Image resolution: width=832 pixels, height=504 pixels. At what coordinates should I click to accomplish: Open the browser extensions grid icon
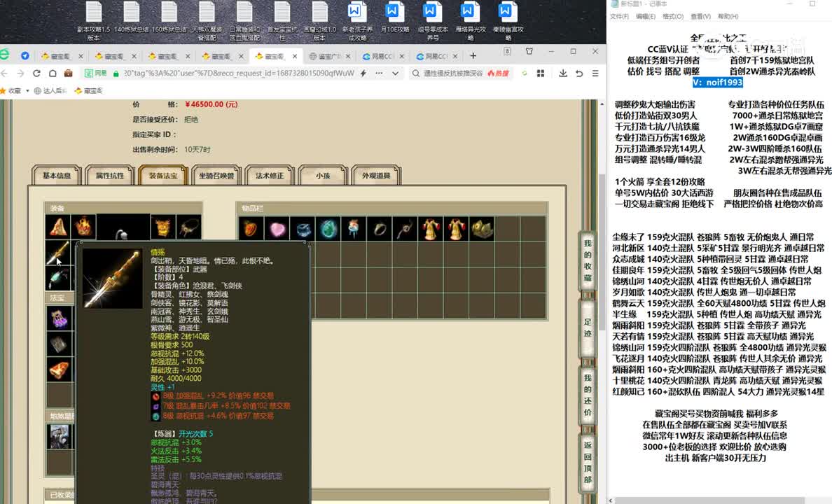[541, 73]
